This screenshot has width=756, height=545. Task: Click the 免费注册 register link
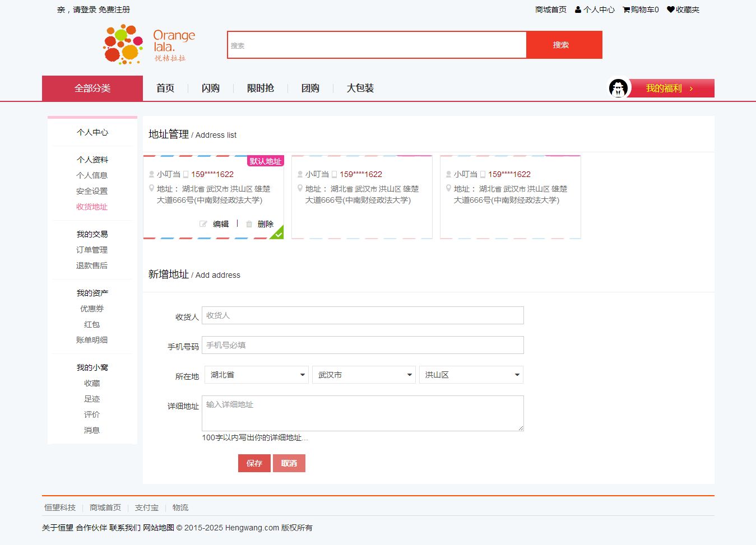(114, 10)
